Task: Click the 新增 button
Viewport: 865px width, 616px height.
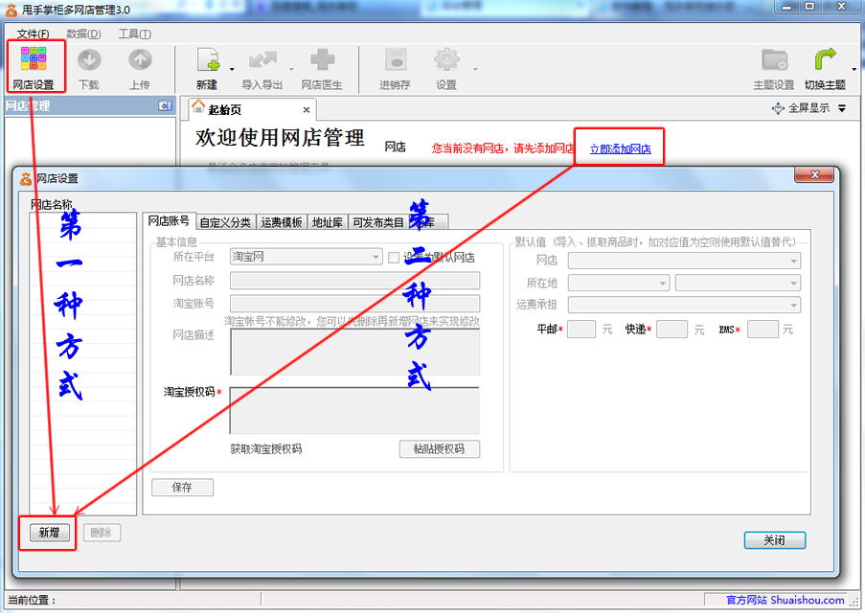Action: [49, 533]
